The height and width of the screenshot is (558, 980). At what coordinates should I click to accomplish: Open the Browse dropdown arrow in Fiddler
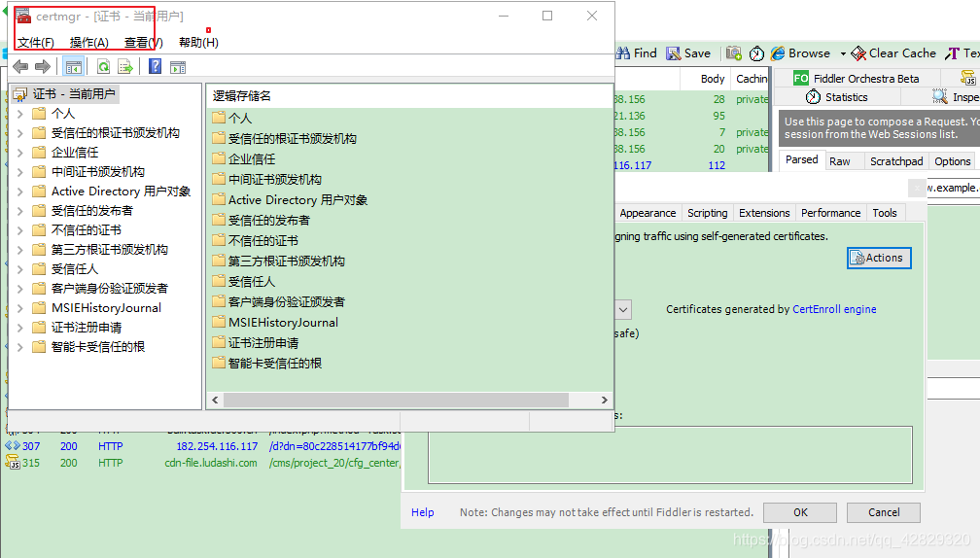click(x=843, y=53)
